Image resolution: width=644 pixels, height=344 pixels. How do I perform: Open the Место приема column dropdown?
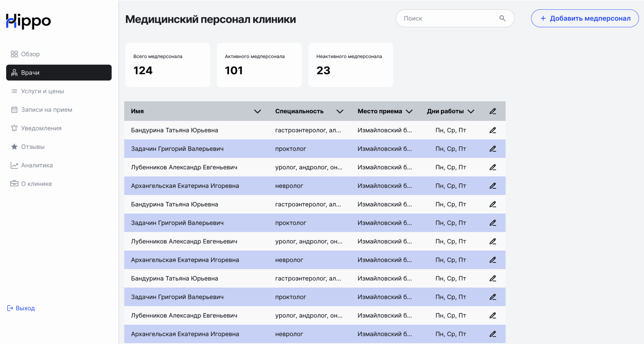pos(409,111)
